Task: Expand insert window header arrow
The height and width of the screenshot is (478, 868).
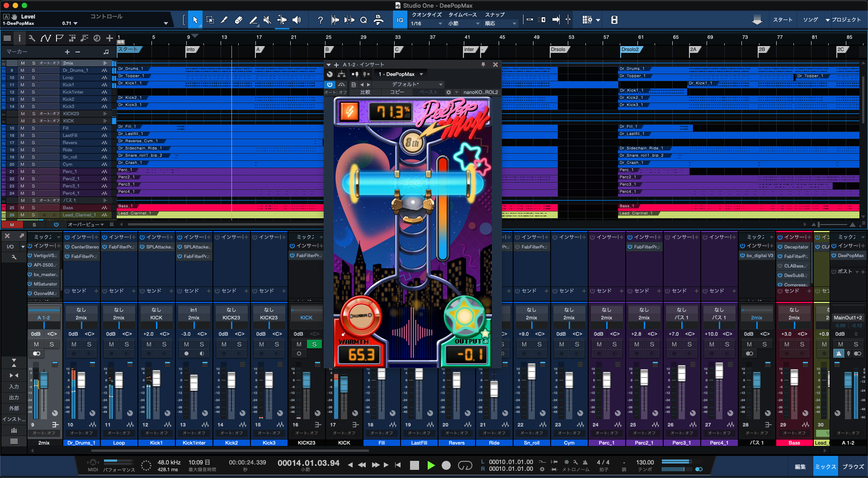Action: click(329, 65)
